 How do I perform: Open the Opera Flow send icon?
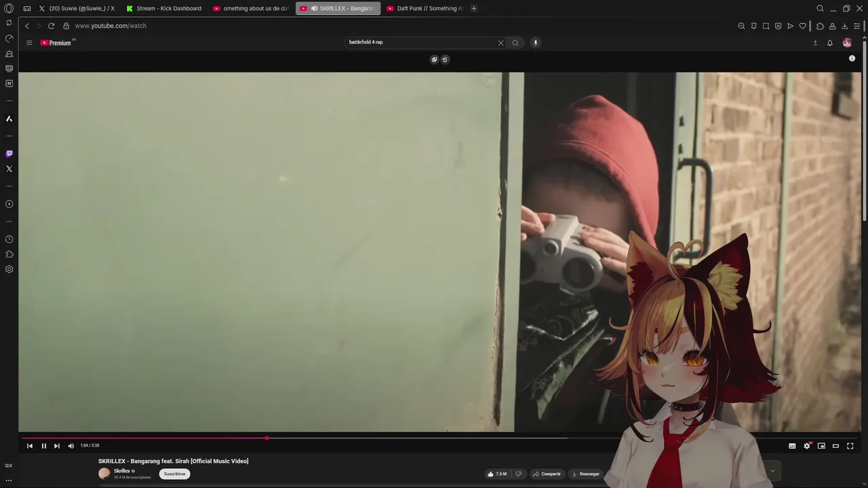pyautogui.click(x=790, y=26)
